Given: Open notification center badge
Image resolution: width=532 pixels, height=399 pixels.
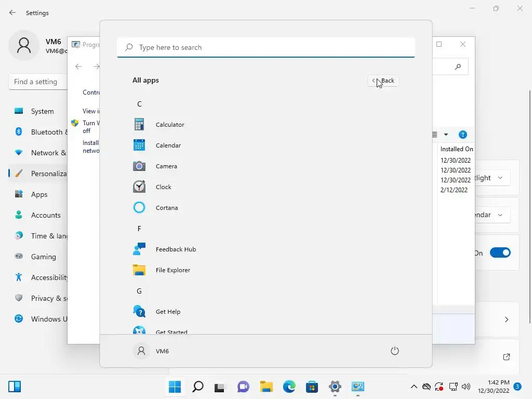Looking at the screenshot, I should click(x=517, y=387).
